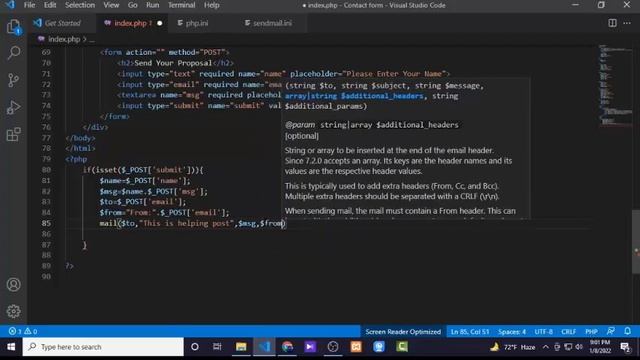Open the volume control in tray
Screen dimensions: 640x360
[579, 347]
